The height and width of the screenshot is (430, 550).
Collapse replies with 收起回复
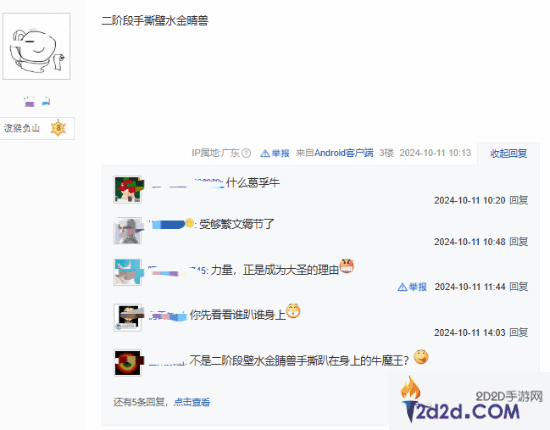pos(509,153)
